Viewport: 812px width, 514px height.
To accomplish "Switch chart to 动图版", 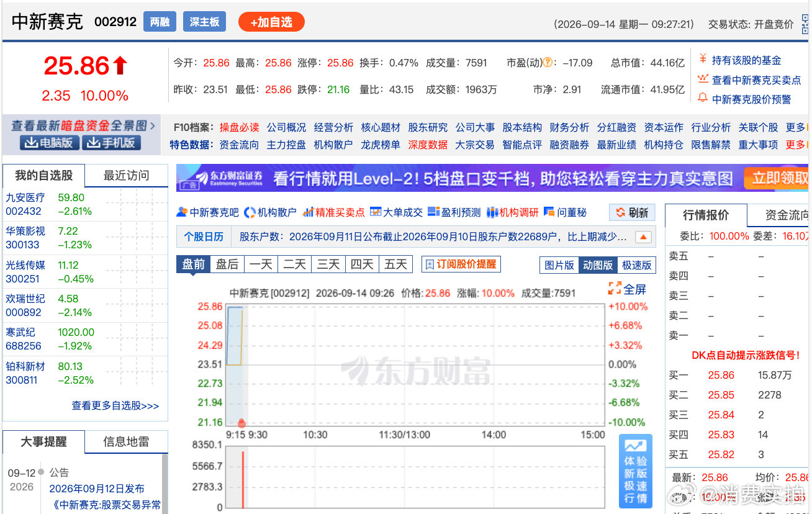I will click(598, 265).
